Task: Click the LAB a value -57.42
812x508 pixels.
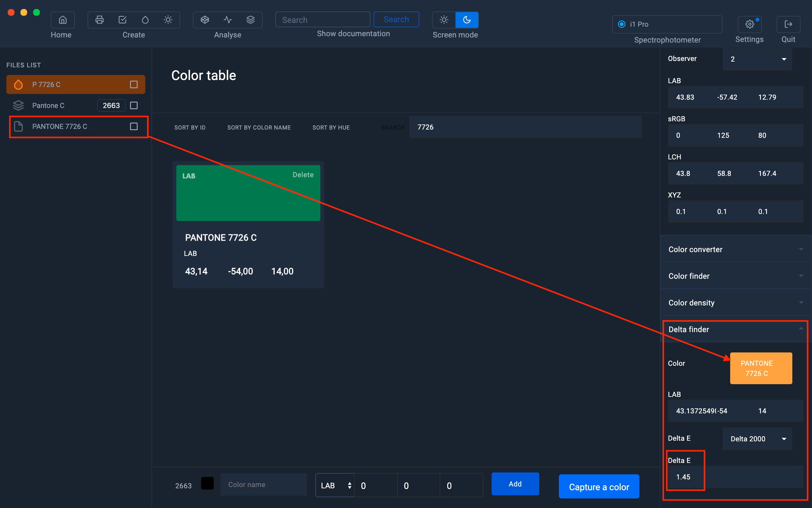Action: [x=727, y=97]
